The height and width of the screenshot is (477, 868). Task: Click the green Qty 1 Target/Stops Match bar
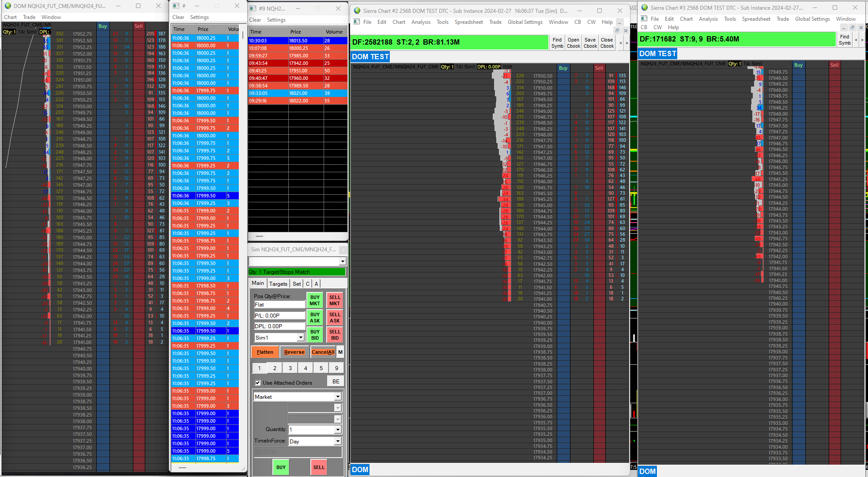[x=297, y=272]
